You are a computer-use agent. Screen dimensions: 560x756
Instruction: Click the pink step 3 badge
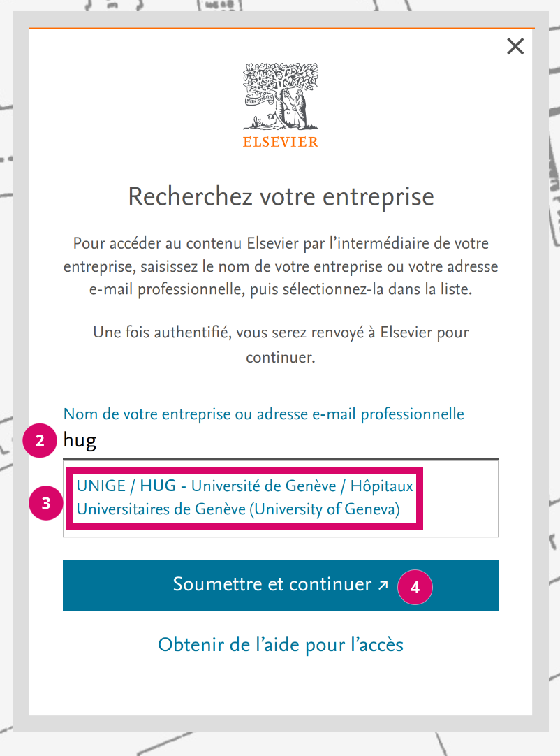(x=46, y=504)
